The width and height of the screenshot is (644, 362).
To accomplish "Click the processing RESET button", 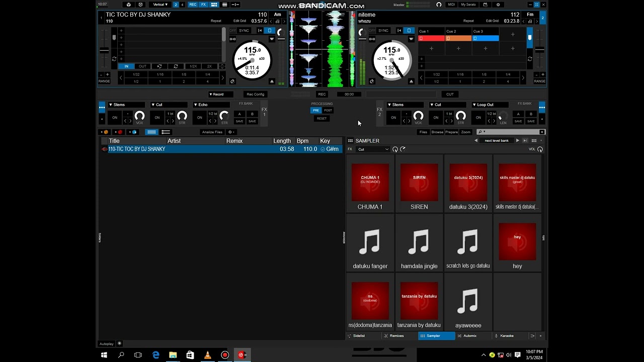I will coord(322,119).
